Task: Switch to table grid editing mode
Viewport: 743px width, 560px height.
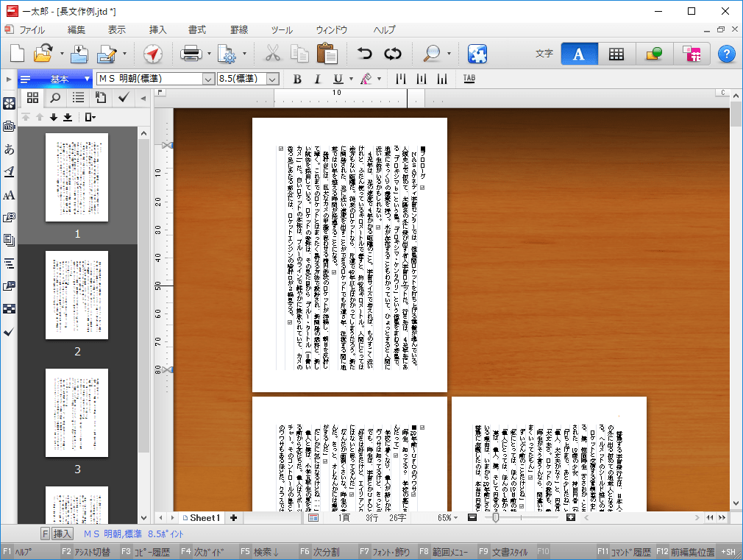Action: click(616, 54)
